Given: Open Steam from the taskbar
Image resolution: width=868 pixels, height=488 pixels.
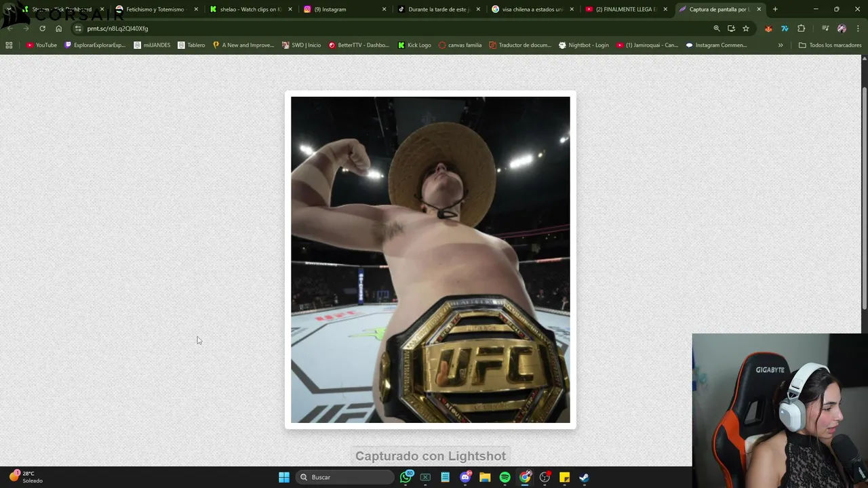Looking at the screenshot, I should coord(584,477).
